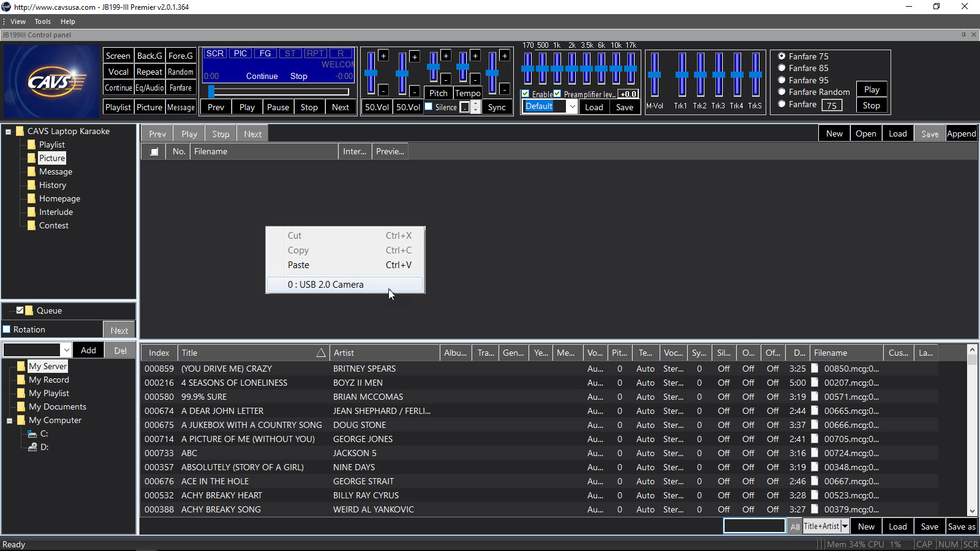
Task: Toggle the Preamplifier level checkbox
Action: click(x=557, y=94)
